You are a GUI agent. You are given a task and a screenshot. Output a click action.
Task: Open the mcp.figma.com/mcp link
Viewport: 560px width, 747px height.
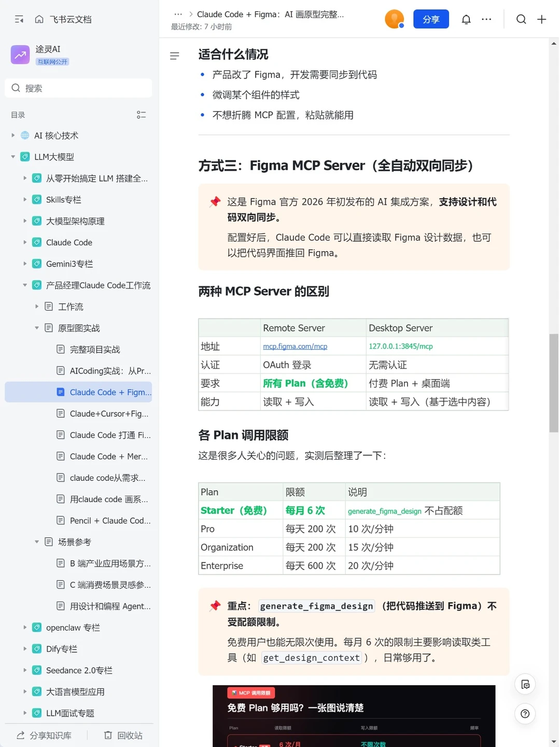[x=295, y=346]
